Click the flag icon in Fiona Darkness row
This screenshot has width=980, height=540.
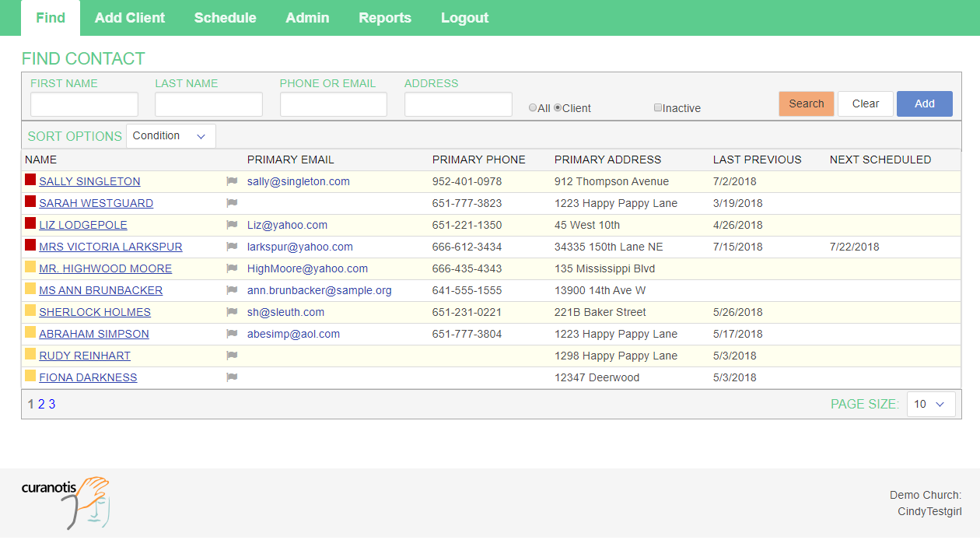pos(232,377)
